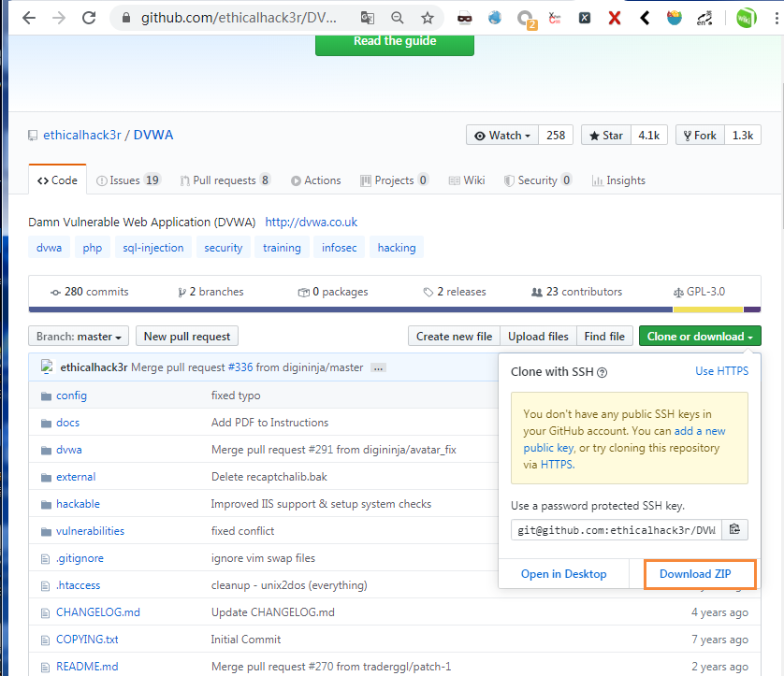Bookmark this page with the star icon

427,18
